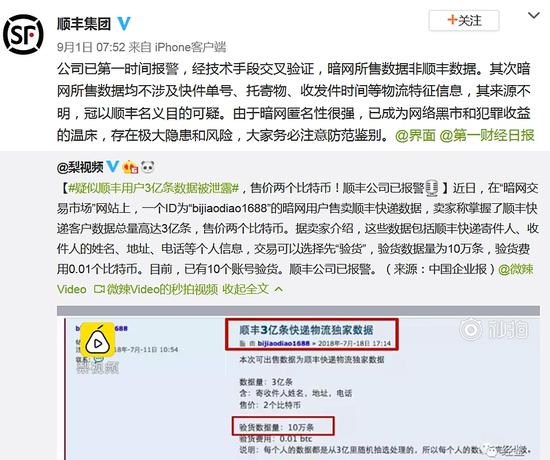The width and height of the screenshot is (550, 460).
Task: Click the 秒拍 watermark logo on the video
Action: [494, 329]
